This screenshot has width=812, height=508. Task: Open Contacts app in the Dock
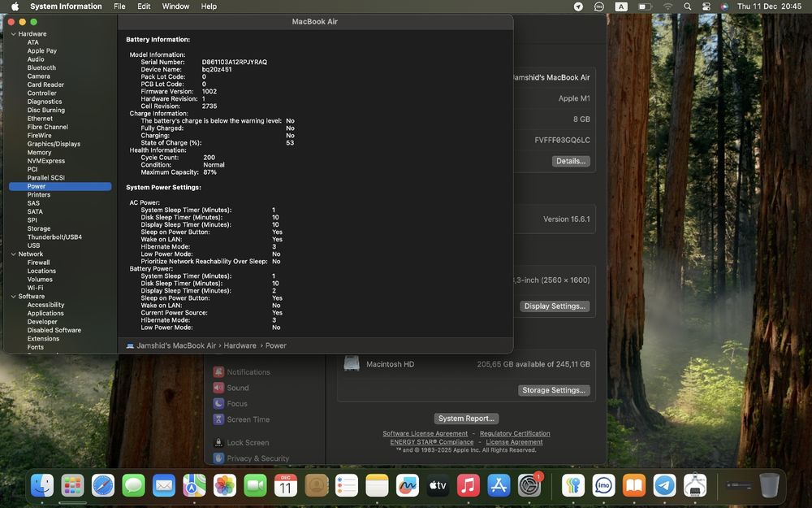click(x=316, y=486)
